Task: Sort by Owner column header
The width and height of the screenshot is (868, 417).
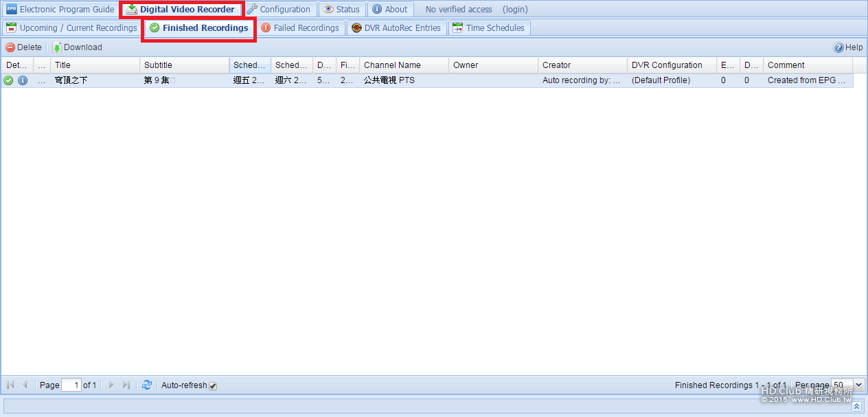Action: click(x=493, y=65)
